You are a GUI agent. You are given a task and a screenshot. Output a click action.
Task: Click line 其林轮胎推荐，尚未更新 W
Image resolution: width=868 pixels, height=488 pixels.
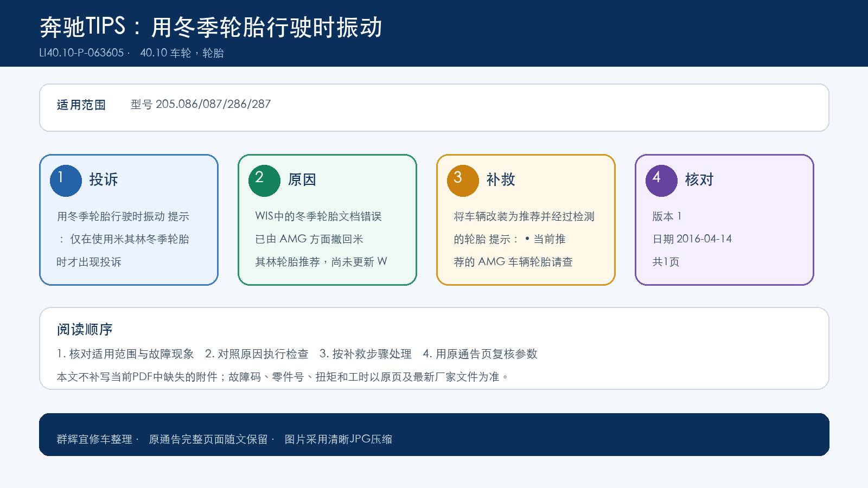[321, 262]
